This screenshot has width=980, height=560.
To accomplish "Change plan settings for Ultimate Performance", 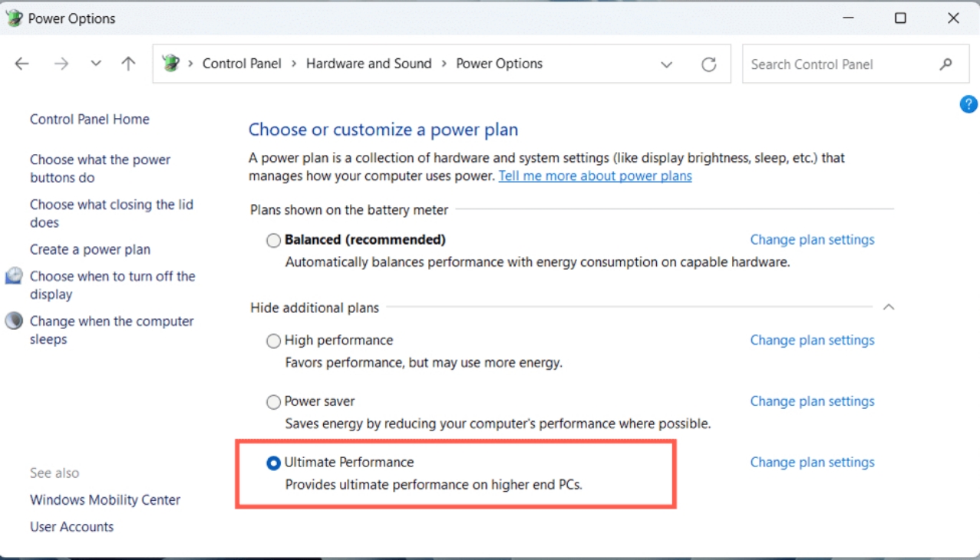I will (812, 462).
